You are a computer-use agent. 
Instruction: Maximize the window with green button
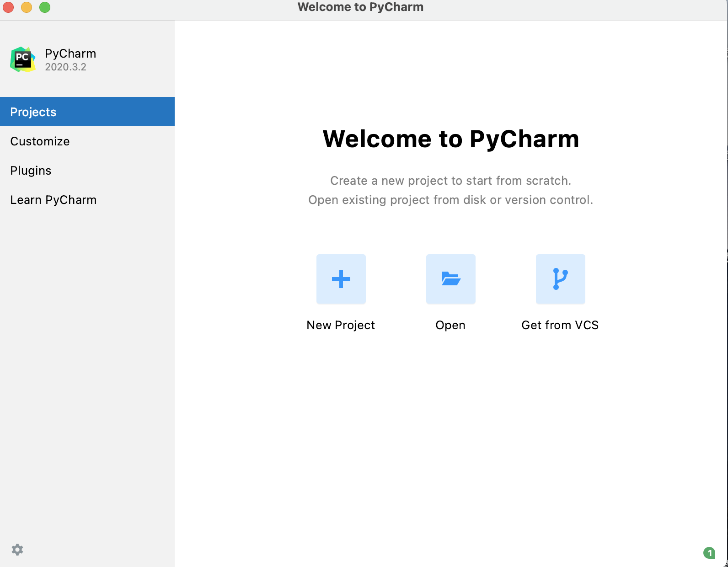coord(45,7)
